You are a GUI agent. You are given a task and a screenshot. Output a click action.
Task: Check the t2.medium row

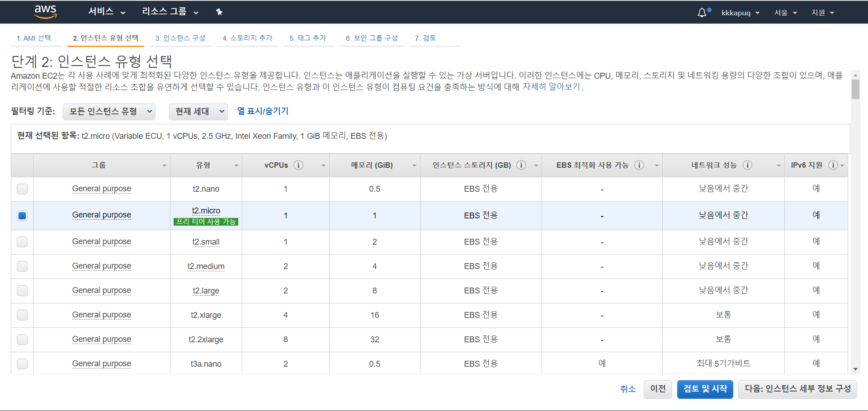point(22,266)
